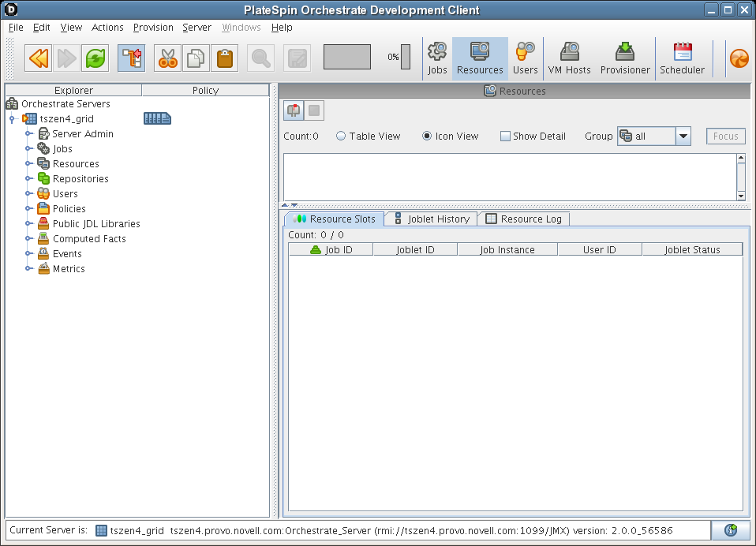Viewport: 756px width, 546px height.
Task: Expand the Server Admin tree node
Action: click(x=29, y=133)
